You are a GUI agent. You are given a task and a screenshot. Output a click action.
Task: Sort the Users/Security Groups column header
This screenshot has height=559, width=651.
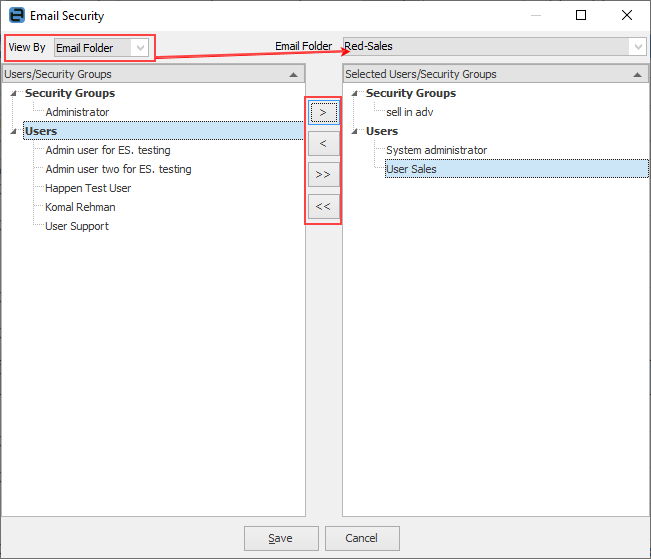coord(154,74)
